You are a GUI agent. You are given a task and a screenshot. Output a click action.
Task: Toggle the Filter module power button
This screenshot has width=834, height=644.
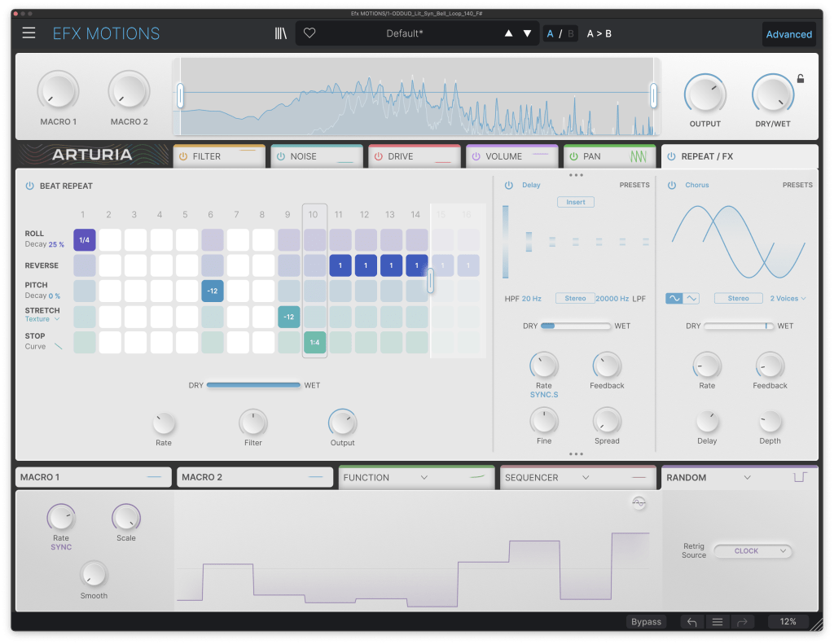pos(183,156)
